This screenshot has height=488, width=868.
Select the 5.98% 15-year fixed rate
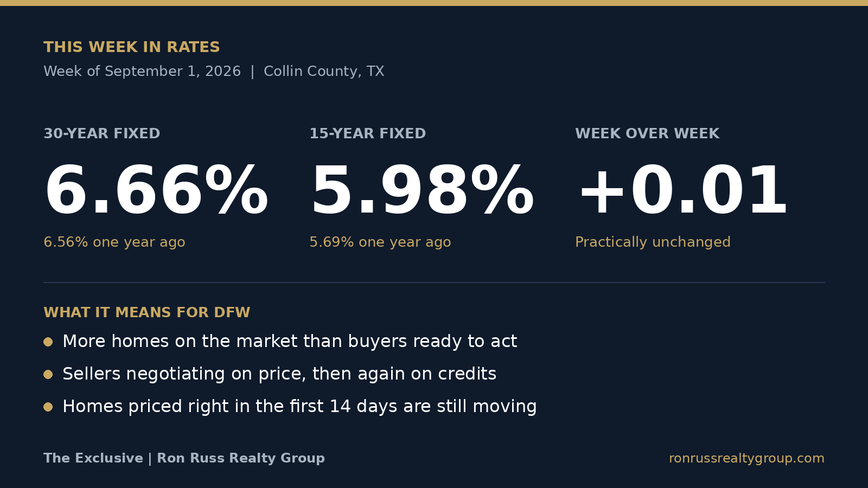click(422, 191)
